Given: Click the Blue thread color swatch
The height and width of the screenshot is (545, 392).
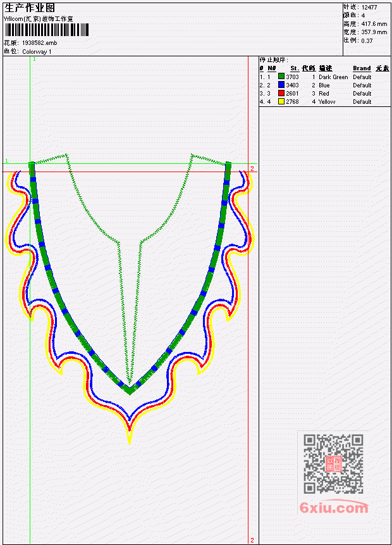Looking at the screenshot, I should (x=281, y=85).
